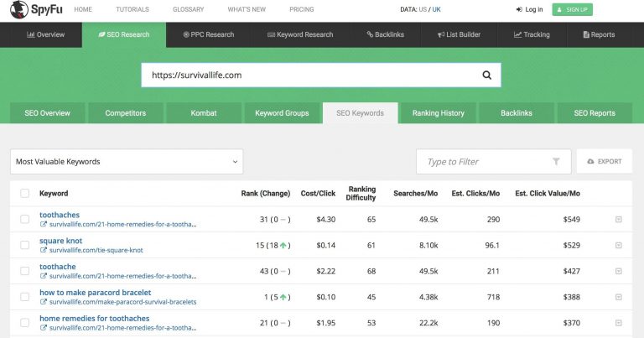
Task: Open external link icon for toothaches URL
Action: [x=44, y=225]
